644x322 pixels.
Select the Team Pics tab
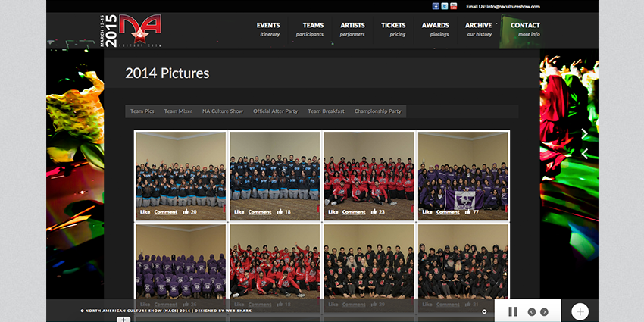coord(142,111)
